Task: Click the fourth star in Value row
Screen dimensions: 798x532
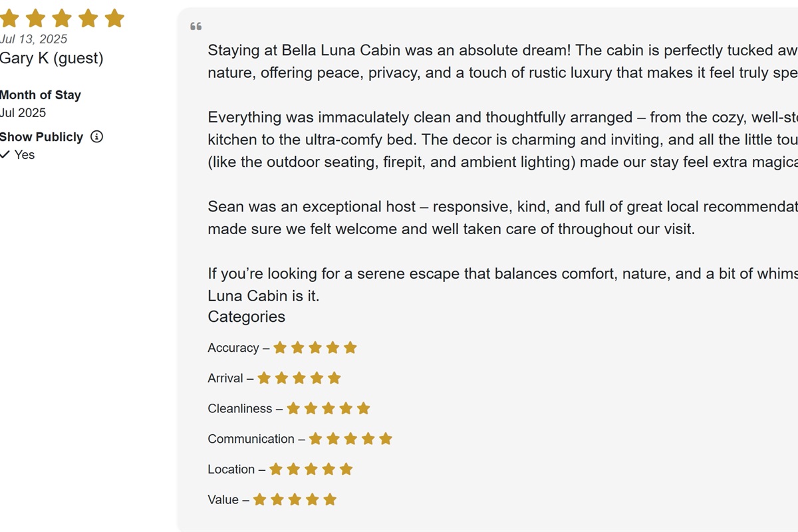Action: click(313, 499)
